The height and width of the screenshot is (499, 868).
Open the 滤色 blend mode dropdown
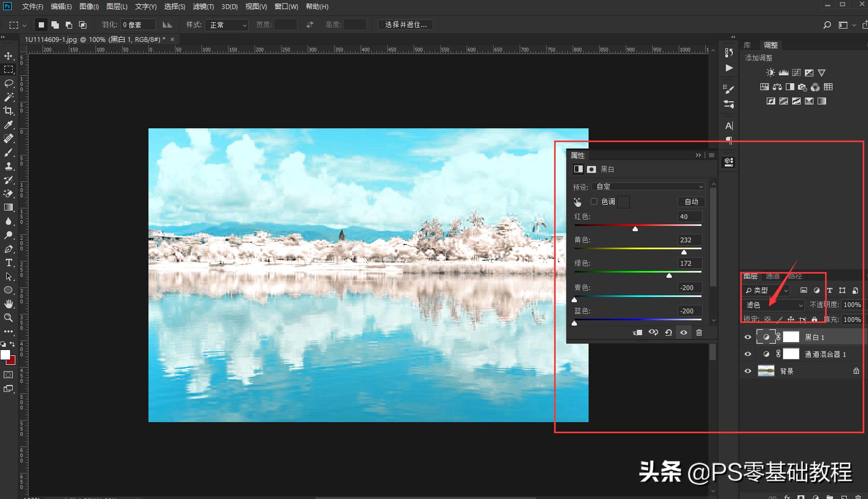[774, 305]
